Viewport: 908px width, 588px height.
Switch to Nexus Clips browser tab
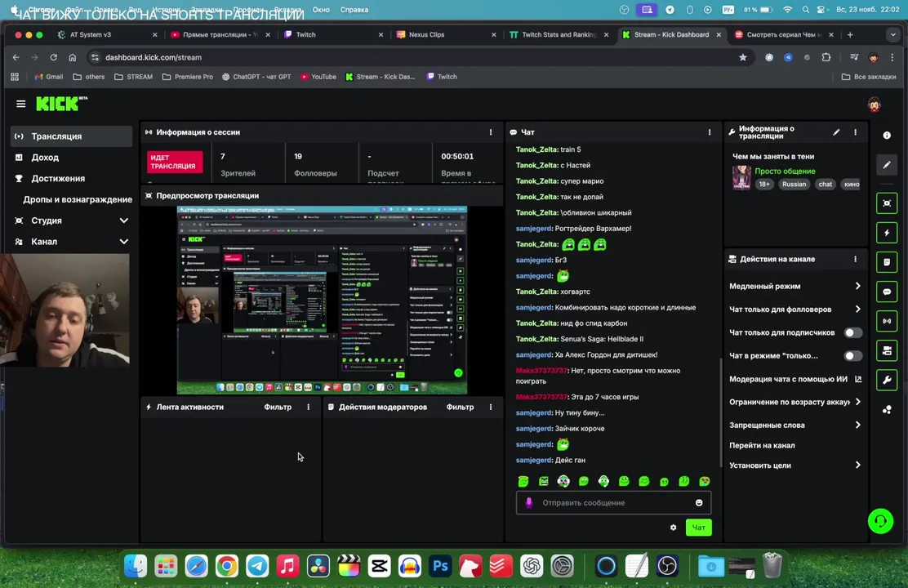(x=445, y=35)
